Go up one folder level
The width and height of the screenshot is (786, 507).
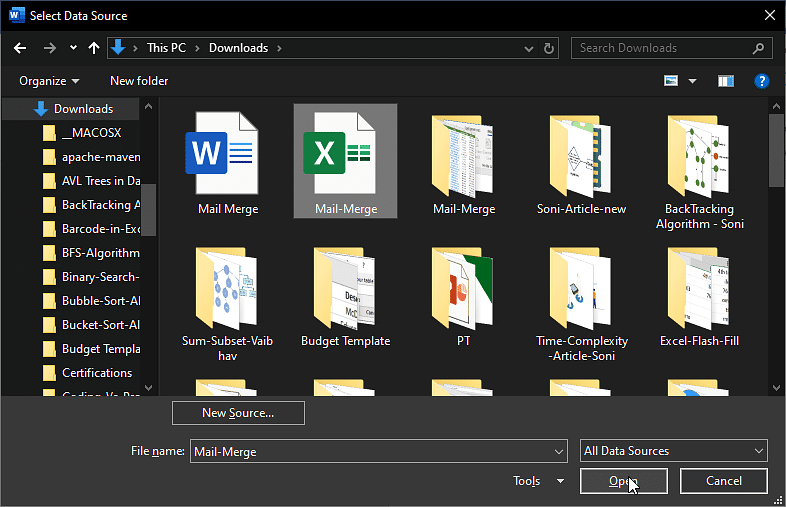click(x=94, y=48)
